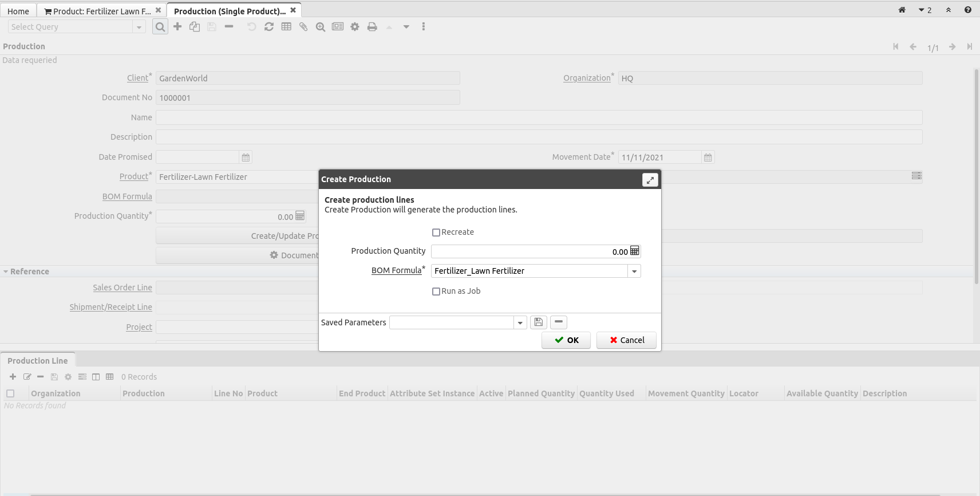Click the Copy Record icon
The image size is (980, 496).
click(195, 26)
